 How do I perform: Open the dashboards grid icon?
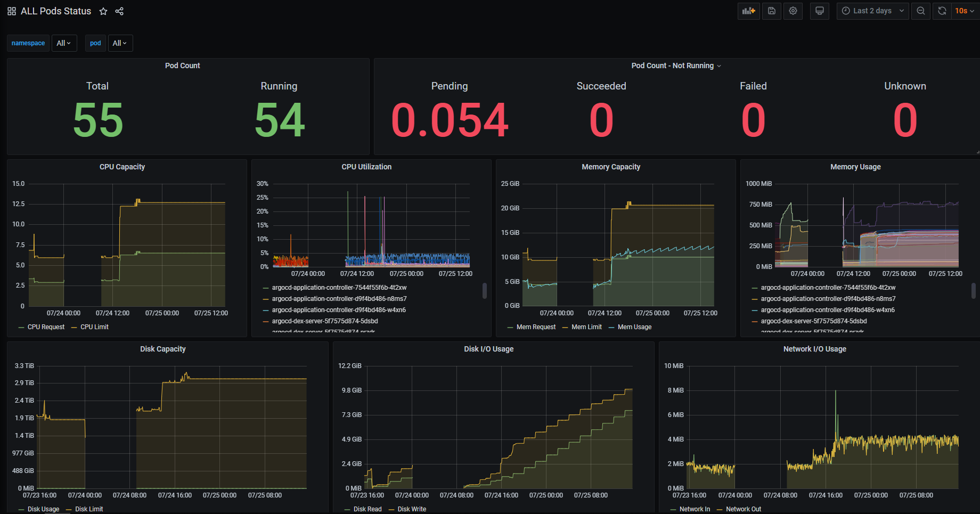[x=12, y=11]
